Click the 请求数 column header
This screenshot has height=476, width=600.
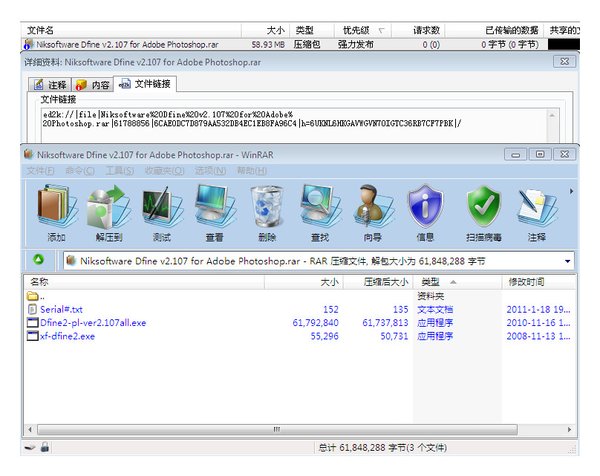pyautogui.click(x=419, y=30)
